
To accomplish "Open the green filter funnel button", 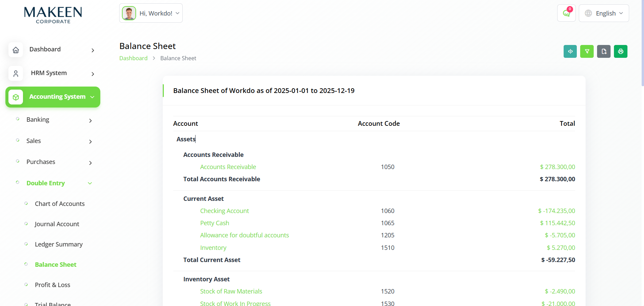I will [587, 51].
